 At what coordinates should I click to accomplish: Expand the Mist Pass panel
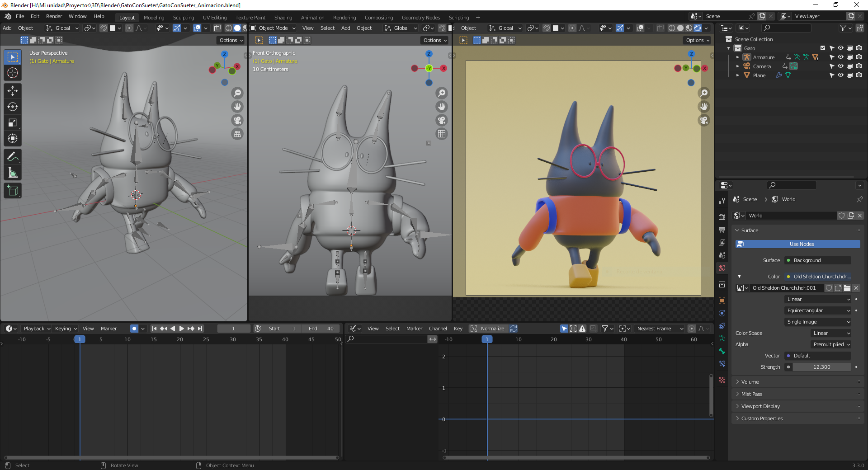[751, 394]
